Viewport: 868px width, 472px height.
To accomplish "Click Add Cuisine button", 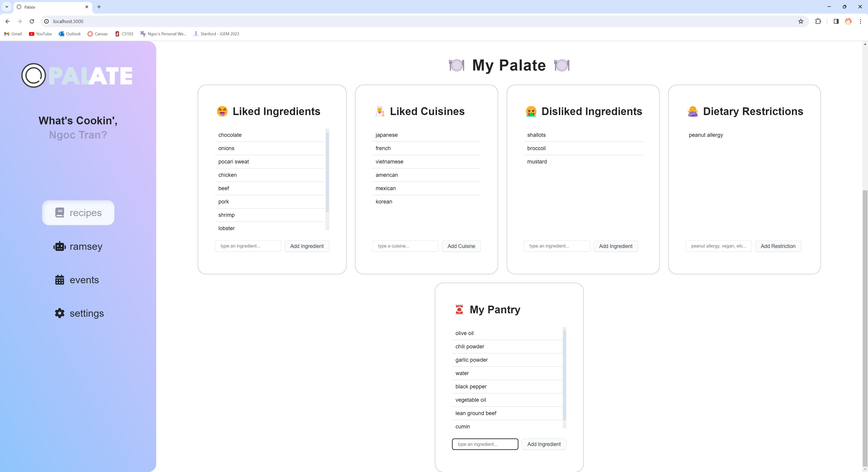I will pyautogui.click(x=461, y=246).
